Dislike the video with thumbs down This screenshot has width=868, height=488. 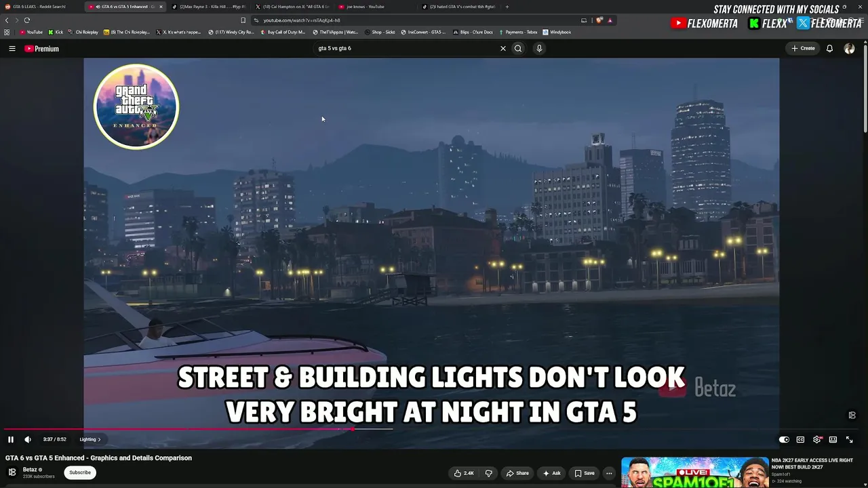488,473
